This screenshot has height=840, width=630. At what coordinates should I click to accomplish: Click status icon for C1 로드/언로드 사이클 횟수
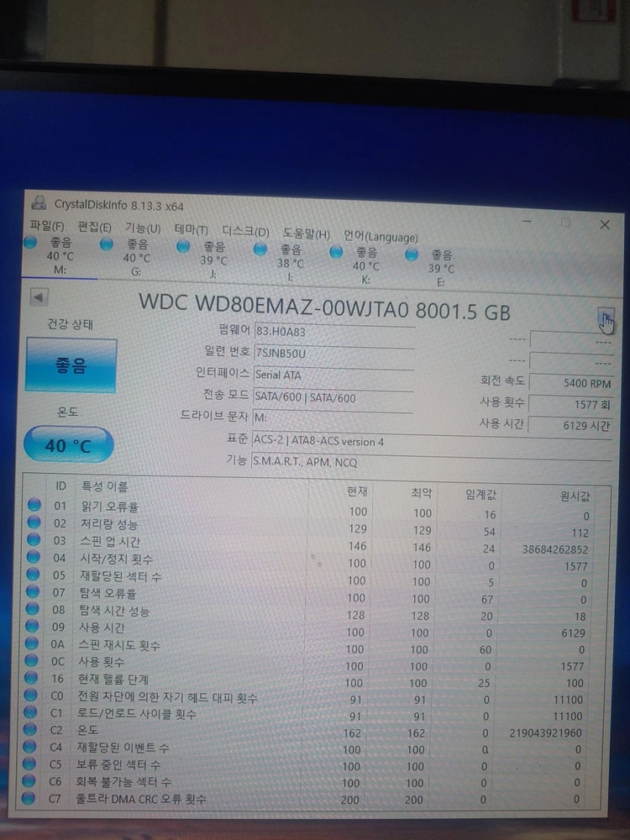[30, 712]
